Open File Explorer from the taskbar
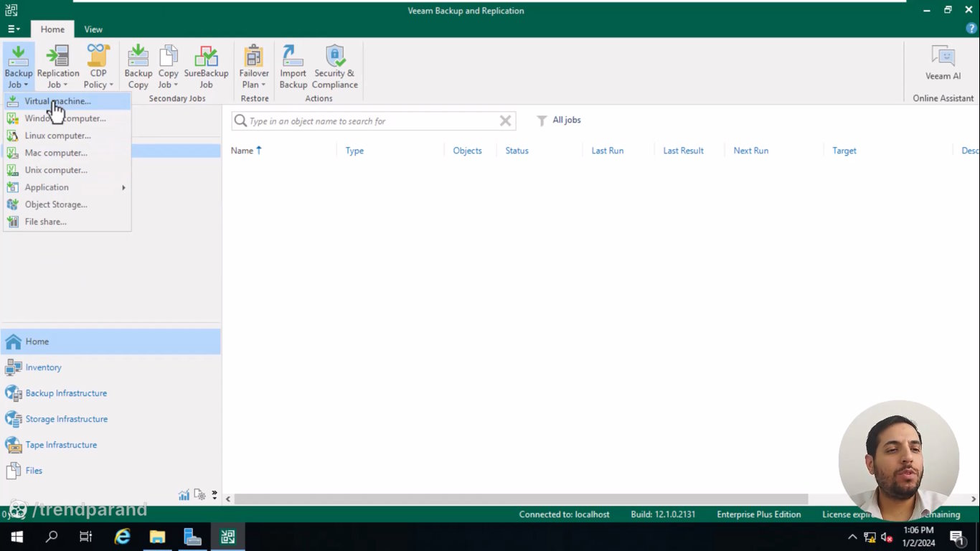Viewport: 980px width, 551px height. click(x=157, y=537)
